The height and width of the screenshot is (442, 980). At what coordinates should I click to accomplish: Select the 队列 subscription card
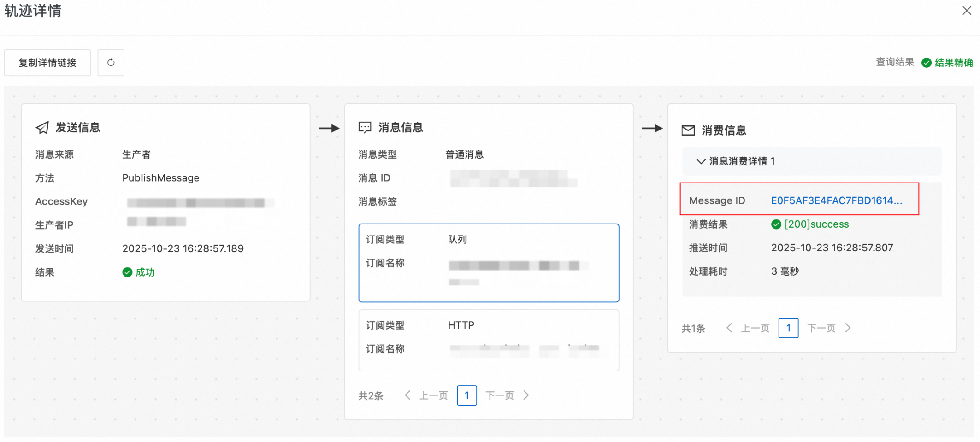pyautogui.click(x=489, y=263)
